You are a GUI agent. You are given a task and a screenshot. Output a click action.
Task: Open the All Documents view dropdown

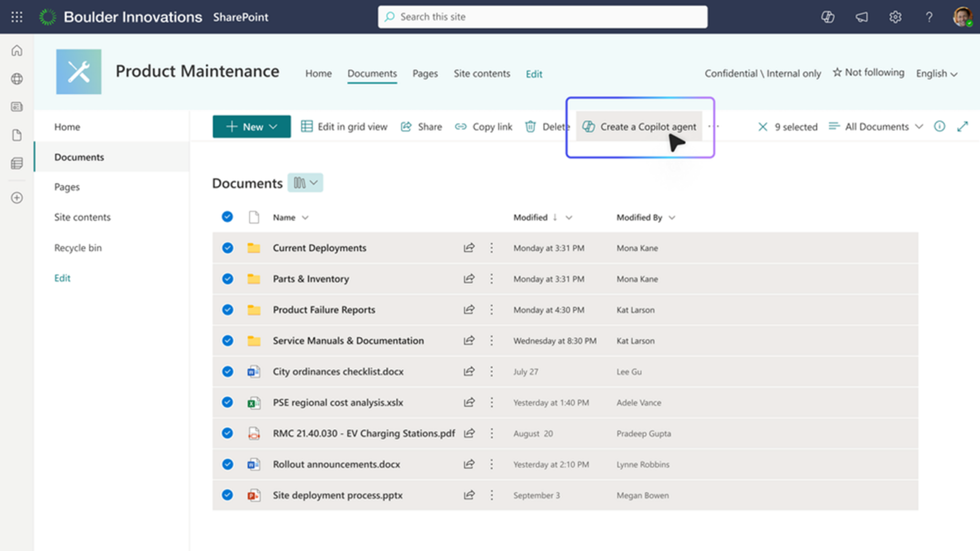876,126
